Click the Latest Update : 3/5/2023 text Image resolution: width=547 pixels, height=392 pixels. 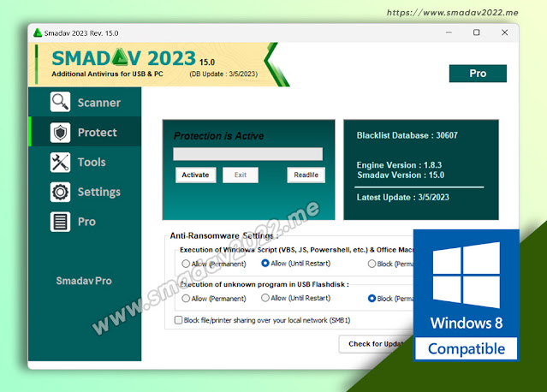(x=403, y=198)
